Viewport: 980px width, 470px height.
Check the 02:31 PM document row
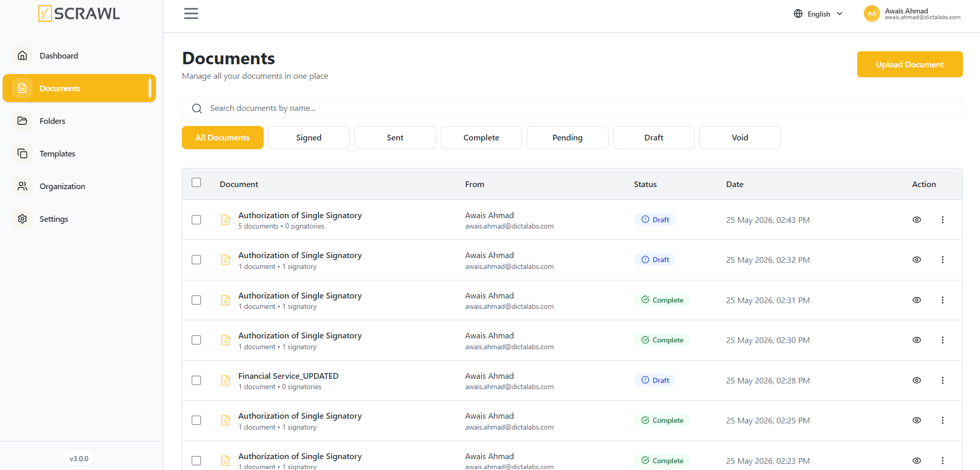click(196, 300)
